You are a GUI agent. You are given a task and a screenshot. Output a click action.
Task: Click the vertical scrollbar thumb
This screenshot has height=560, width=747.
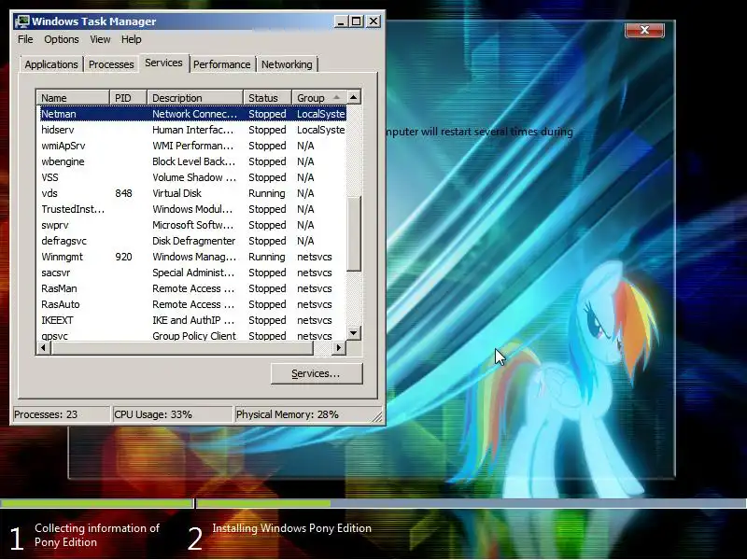click(x=354, y=233)
